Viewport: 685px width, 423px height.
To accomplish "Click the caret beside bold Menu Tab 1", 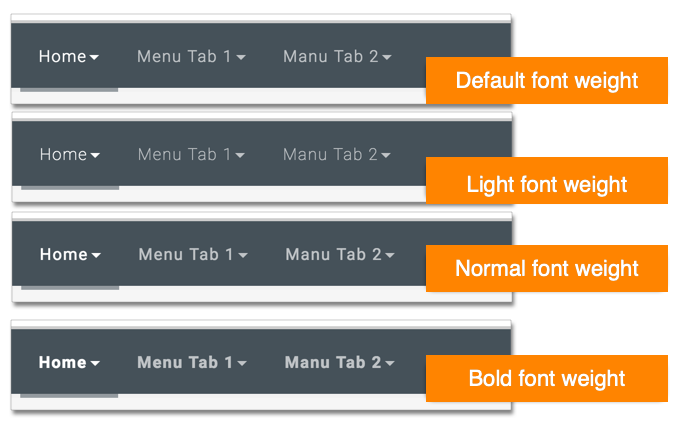I will click(x=242, y=364).
